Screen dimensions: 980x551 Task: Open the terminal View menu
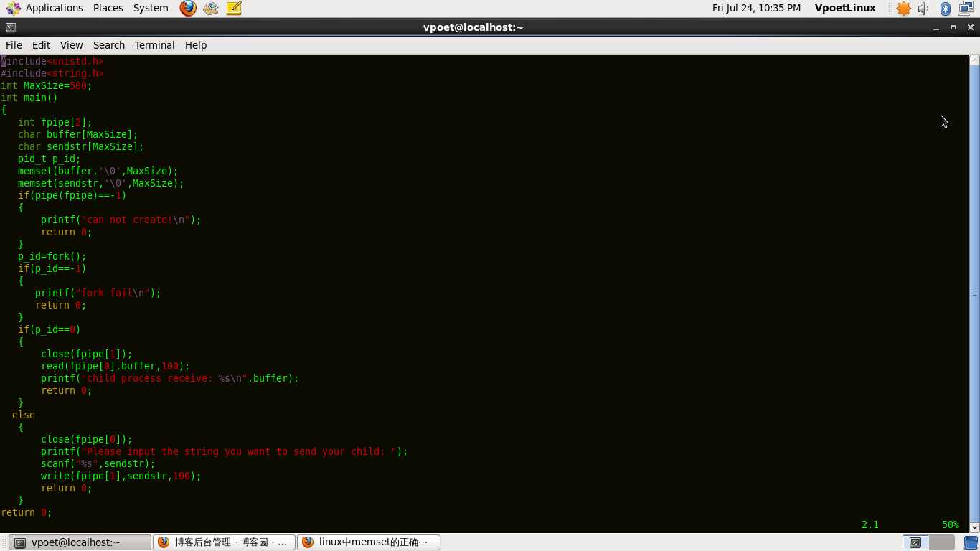[71, 44]
